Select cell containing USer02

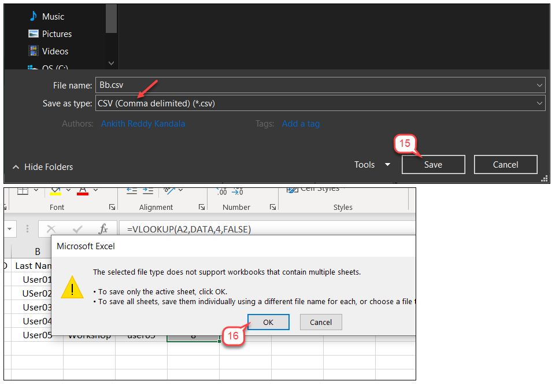[31, 294]
